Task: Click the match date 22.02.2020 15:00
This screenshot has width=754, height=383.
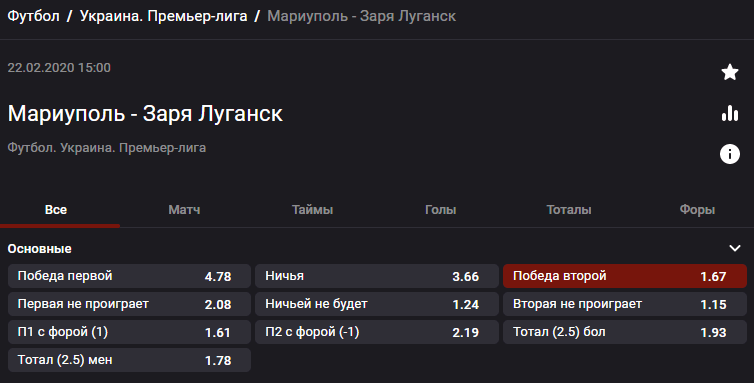Action: pyautogui.click(x=59, y=67)
